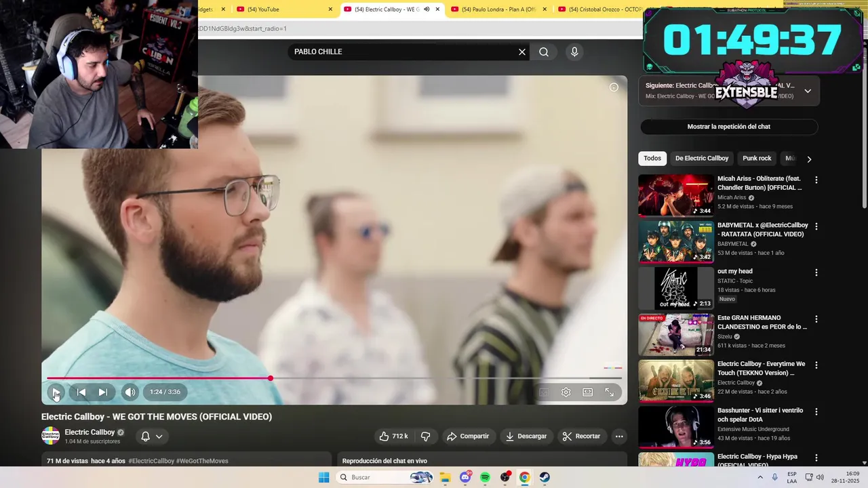This screenshot has height=488, width=868.
Task: Open options for Basshunter video
Action: (816, 411)
